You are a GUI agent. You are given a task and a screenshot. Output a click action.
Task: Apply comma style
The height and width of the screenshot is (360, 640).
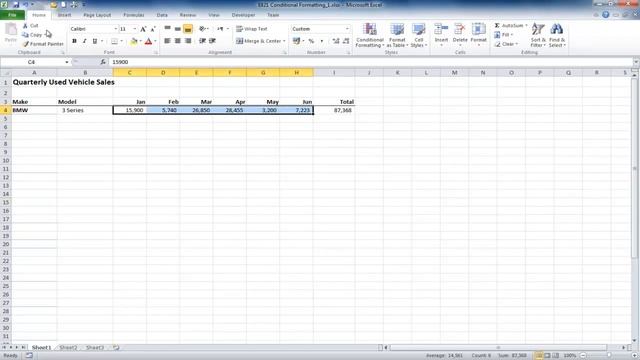click(x=322, y=41)
